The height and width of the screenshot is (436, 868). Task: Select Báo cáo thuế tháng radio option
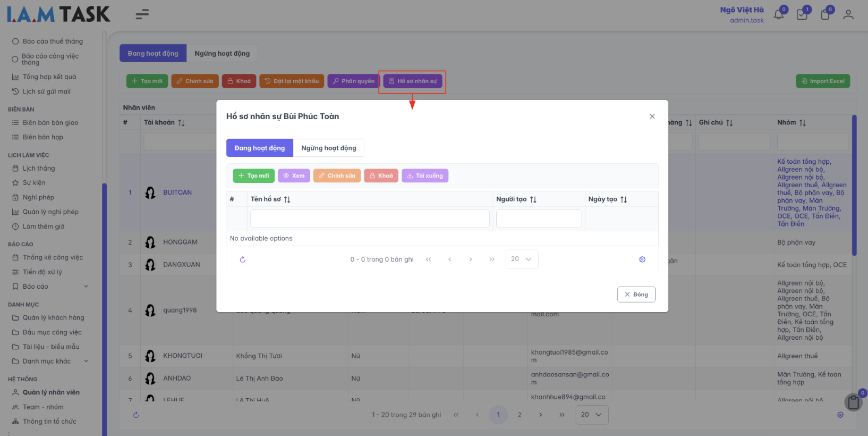(x=15, y=41)
